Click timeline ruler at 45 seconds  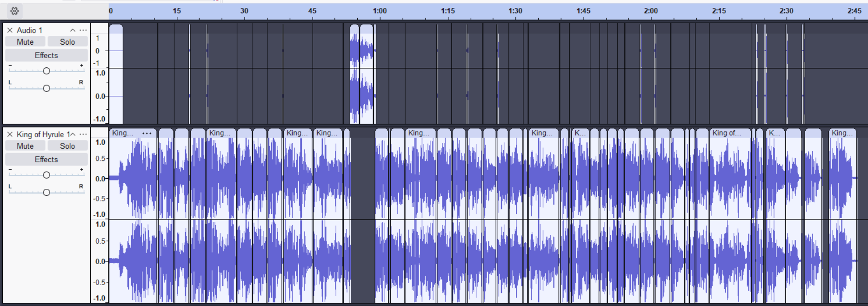tap(312, 11)
